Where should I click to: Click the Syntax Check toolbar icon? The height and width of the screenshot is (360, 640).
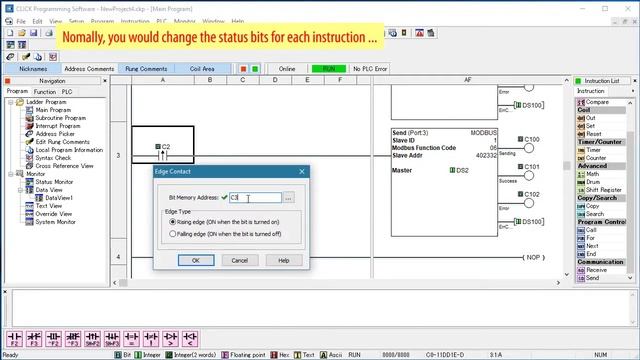pos(53,57)
